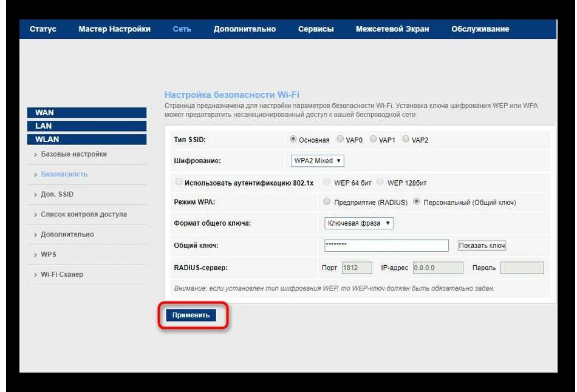Click Показать ключ button
577x392 pixels.
tap(482, 245)
